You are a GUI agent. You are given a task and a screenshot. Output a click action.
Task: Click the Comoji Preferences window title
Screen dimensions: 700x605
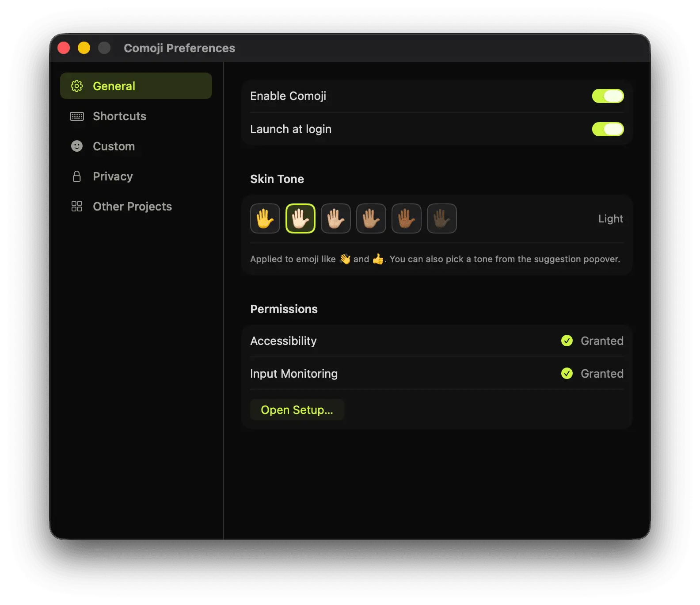[x=179, y=48]
